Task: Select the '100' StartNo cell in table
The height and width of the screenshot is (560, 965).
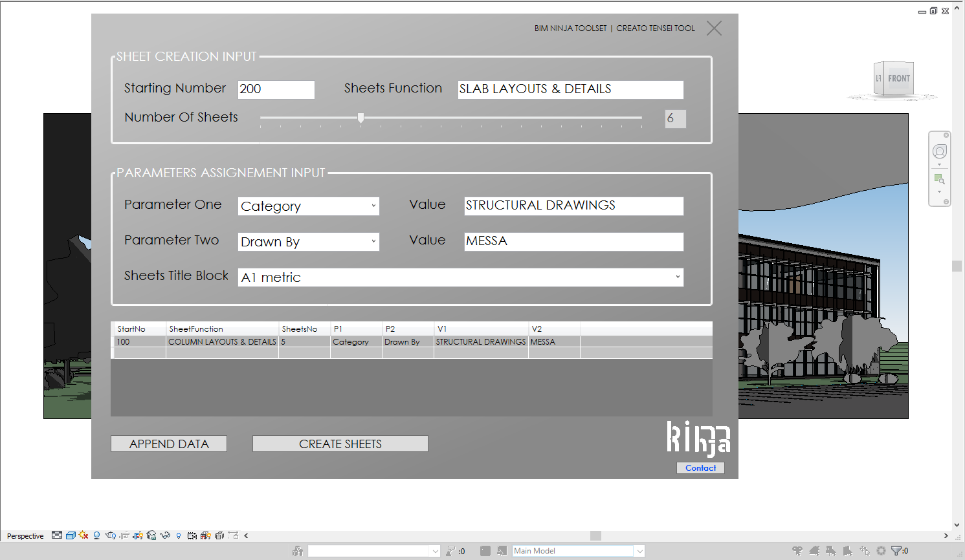Action: (x=140, y=342)
